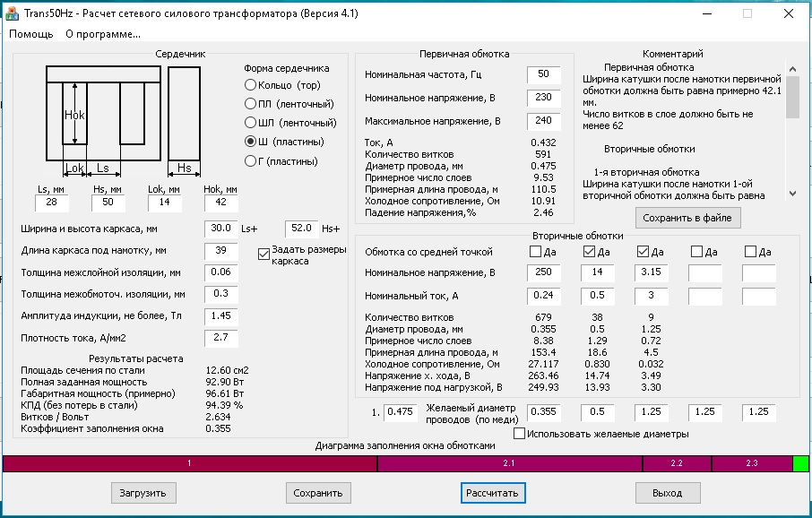Open the О программе... menu
812x518 pixels.
point(103,34)
